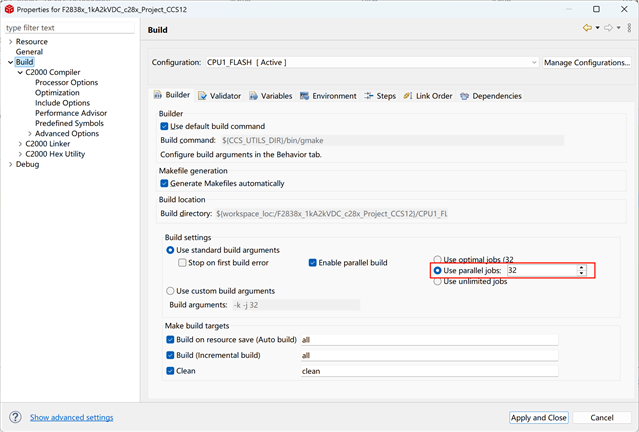
Task: Uncheck Use default build command
Action: [164, 126]
